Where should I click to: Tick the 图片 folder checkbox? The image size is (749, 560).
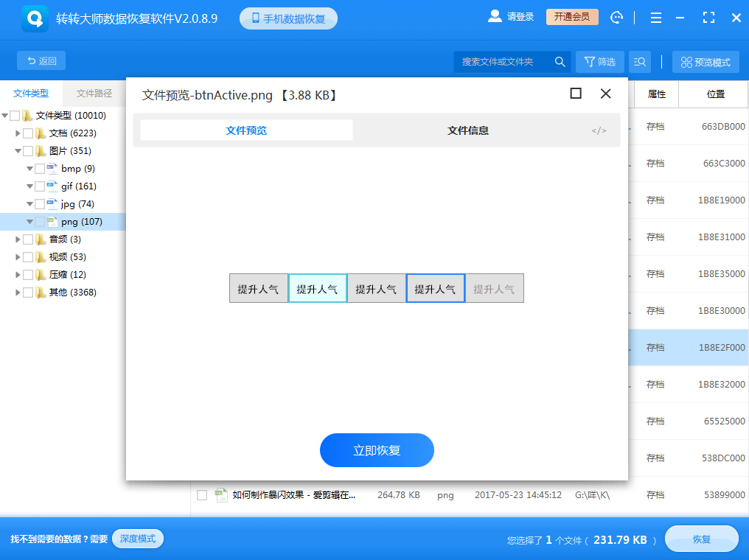(x=28, y=150)
